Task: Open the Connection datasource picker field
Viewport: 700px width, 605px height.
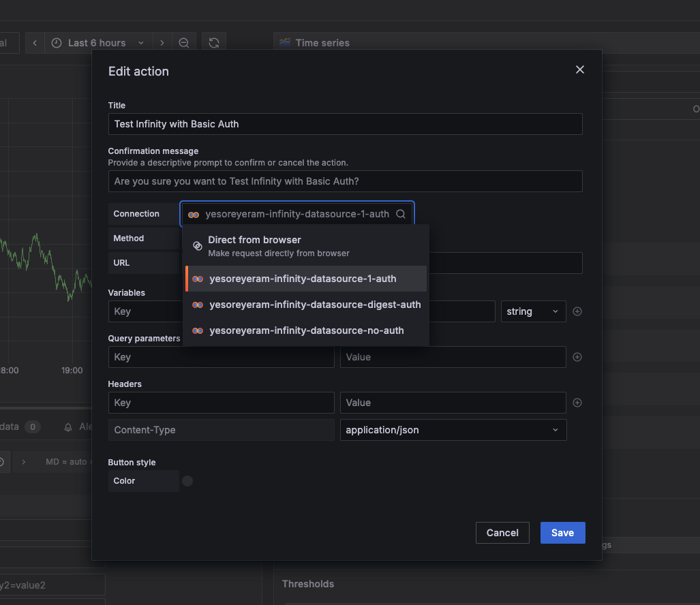Action: [x=297, y=214]
